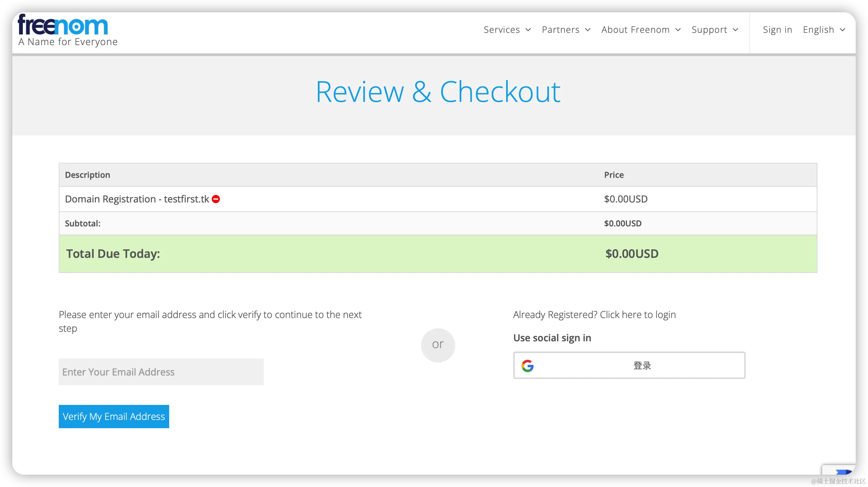The height and width of the screenshot is (487, 868).
Task: Click 'Already Registered? Click here to login'
Action: pyautogui.click(x=594, y=315)
